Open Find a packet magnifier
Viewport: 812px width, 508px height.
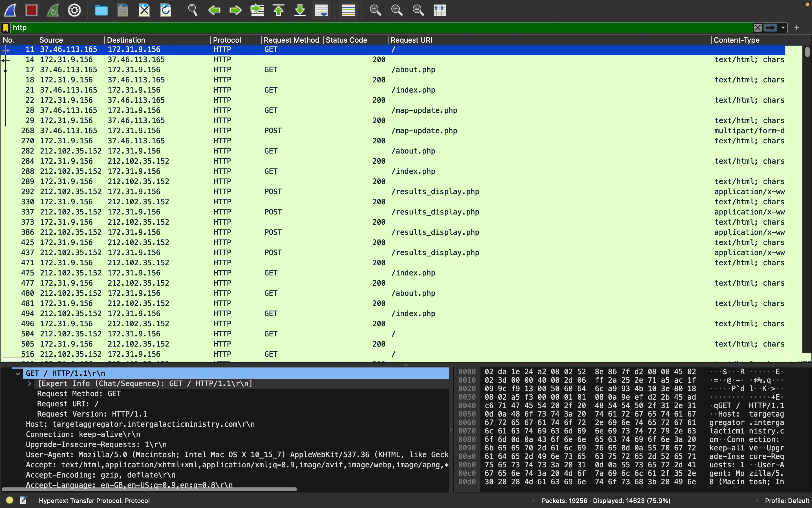tap(193, 10)
